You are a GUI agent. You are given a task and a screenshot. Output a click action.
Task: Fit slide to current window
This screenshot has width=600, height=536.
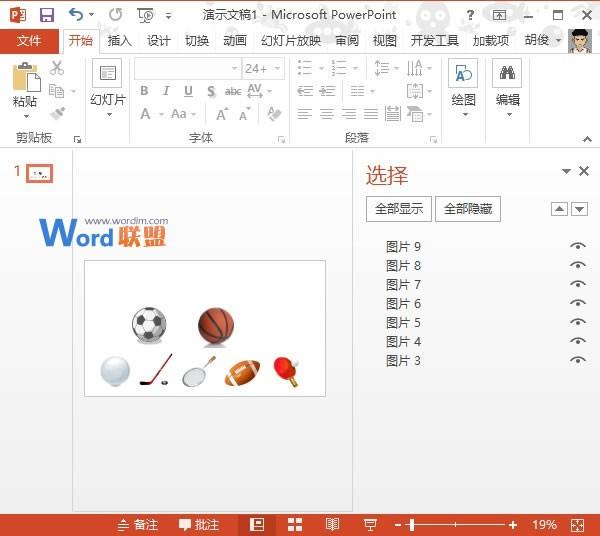point(577,525)
